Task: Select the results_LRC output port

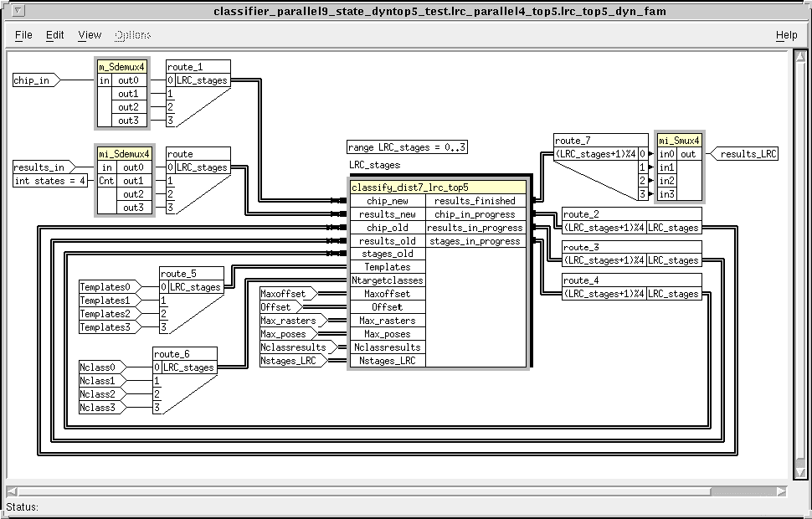Action: pyautogui.click(x=748, y=154)
